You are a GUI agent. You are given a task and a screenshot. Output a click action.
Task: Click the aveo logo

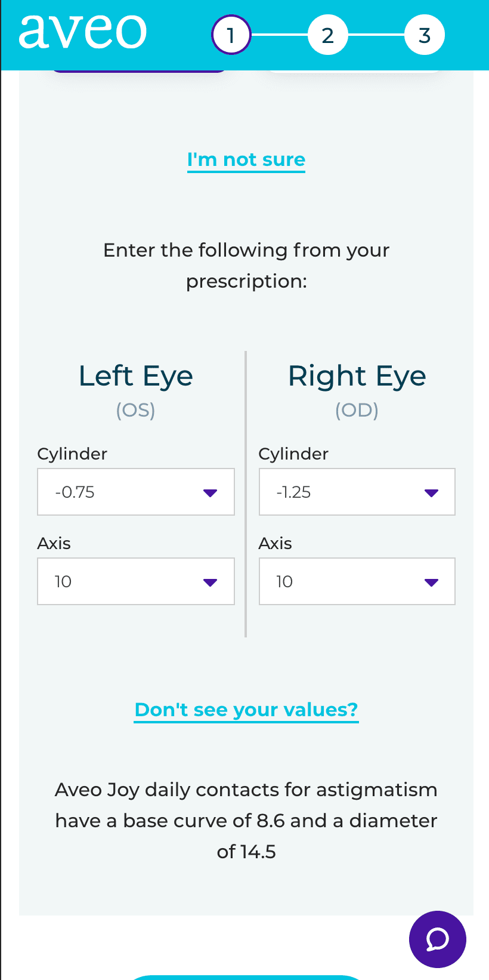pos(83,31)
